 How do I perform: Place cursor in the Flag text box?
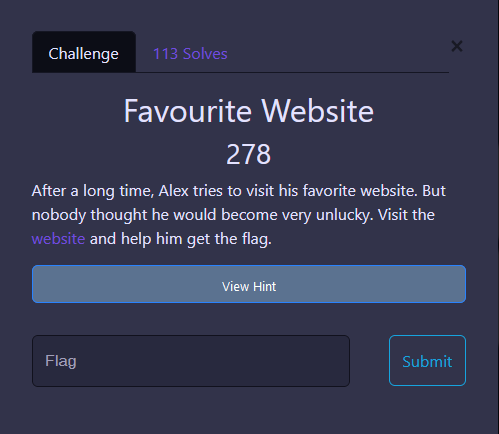pos(191,361)
